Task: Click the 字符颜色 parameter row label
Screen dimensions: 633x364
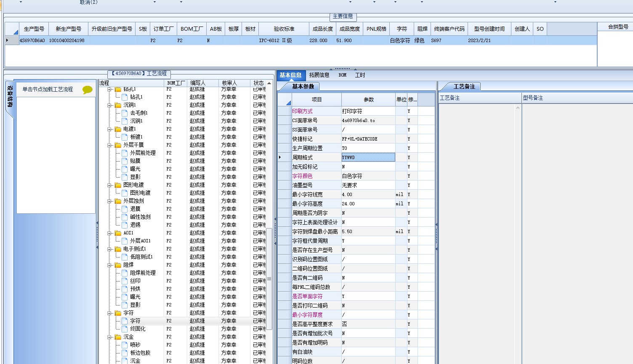Action: [302, 176]
